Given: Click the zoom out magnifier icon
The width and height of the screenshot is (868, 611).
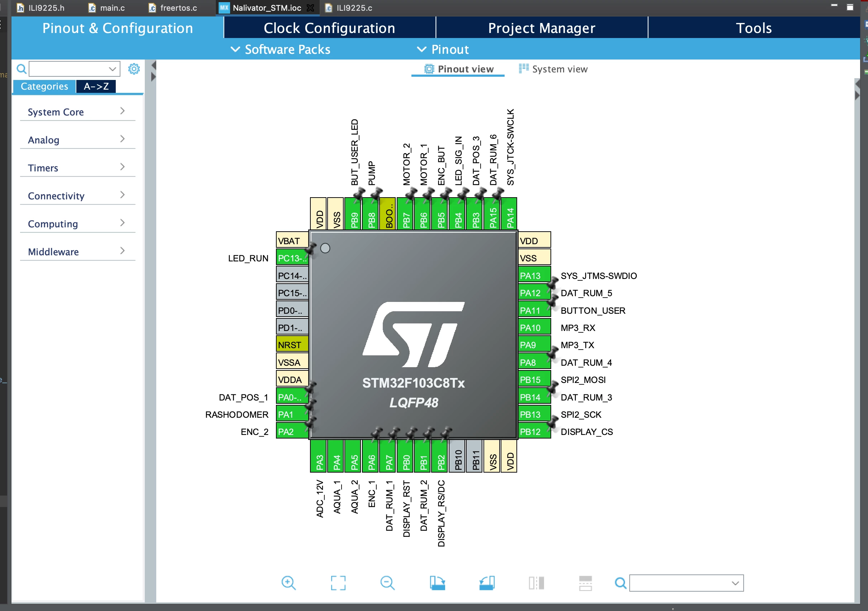Looking at the screenshot, I should click(387, 583).
